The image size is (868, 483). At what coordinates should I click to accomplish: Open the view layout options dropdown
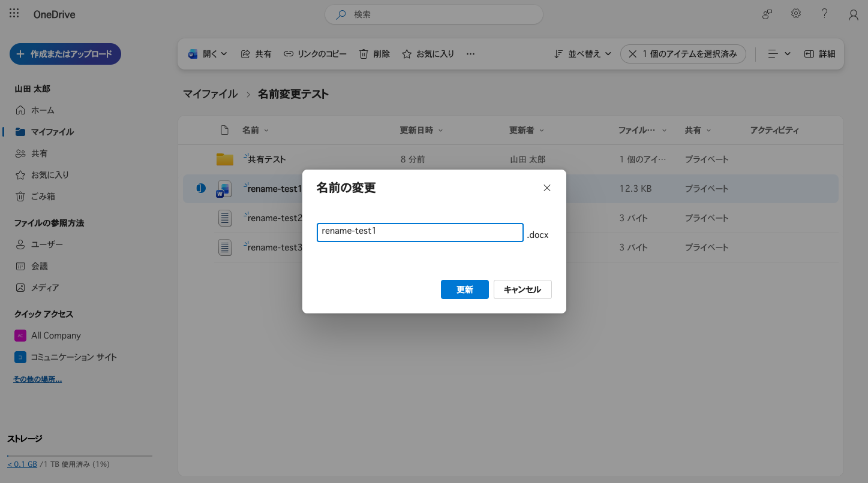click(x=779, y=54)
